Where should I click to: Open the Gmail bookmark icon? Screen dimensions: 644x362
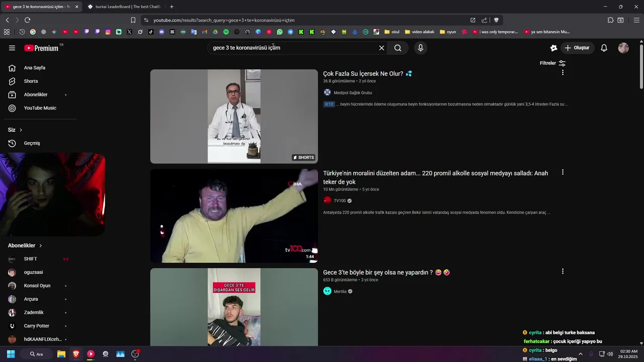(x=204, y=32)
